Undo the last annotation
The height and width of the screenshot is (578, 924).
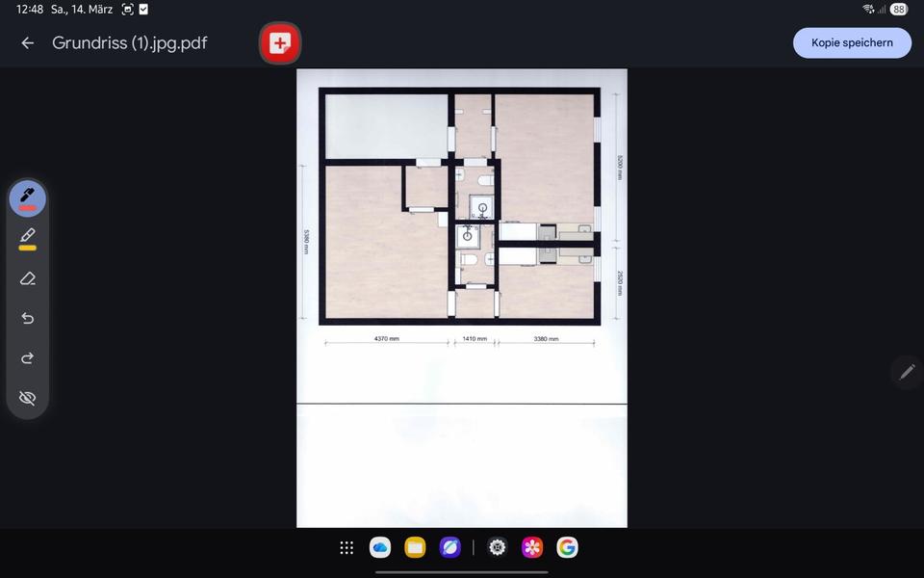point(27,318)
